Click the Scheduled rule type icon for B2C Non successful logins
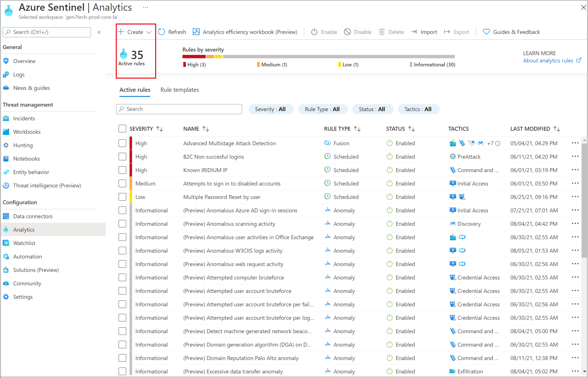588x378 pixels. [328, 156]
